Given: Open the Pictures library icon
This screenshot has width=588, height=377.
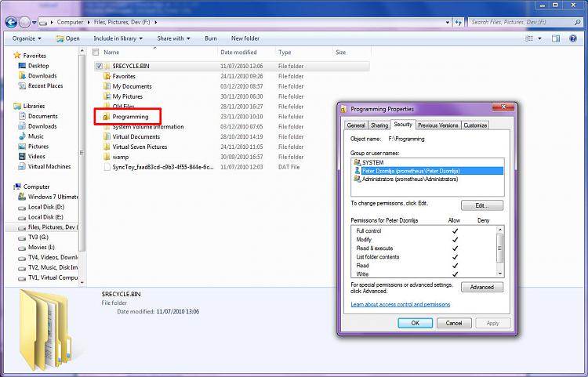Looking at the screenshot, I should (22, 147).
